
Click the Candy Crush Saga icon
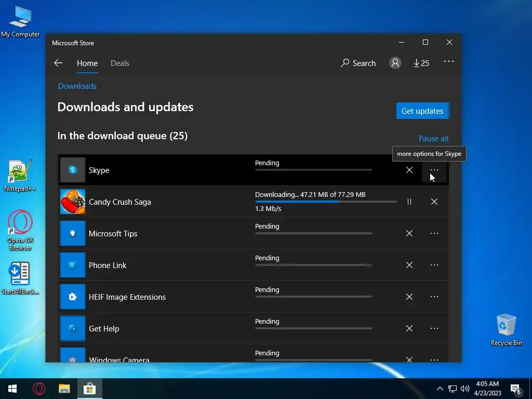(x=73, y=202)
